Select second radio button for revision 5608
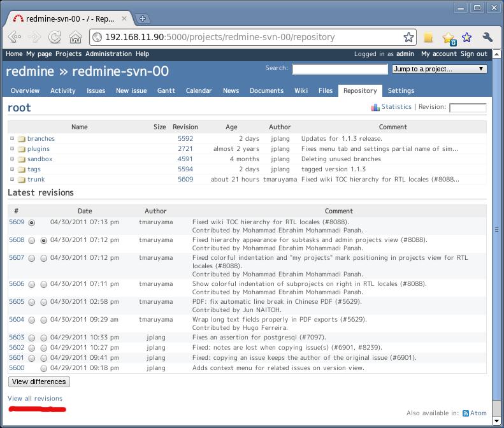 tap(44, 240)
